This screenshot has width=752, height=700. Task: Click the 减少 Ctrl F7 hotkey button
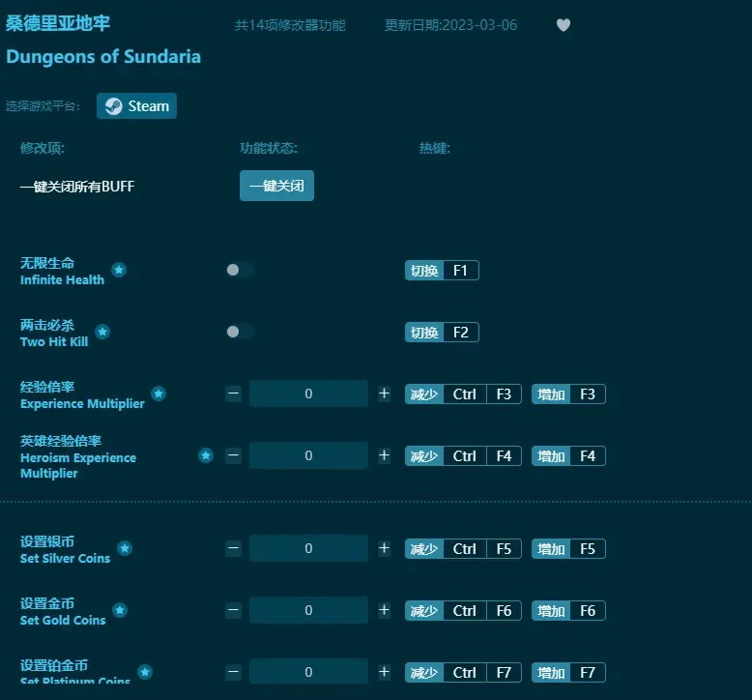click(463, 673)
